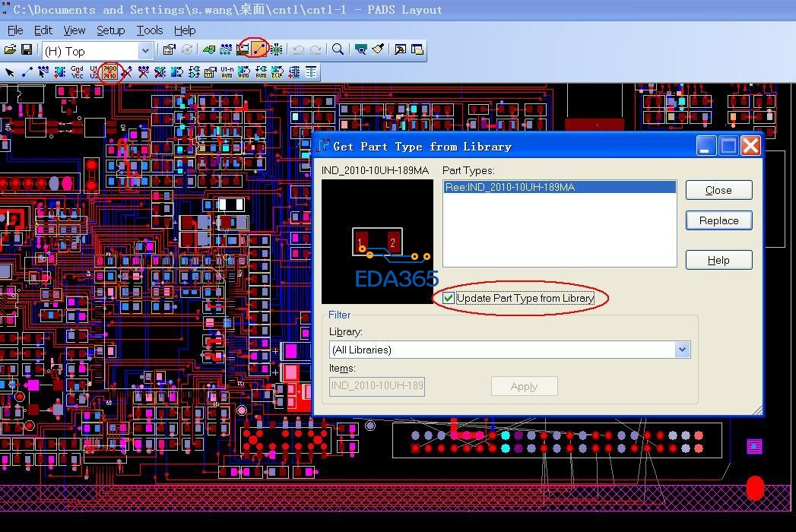Click the part footprint preview thumbnail
Image resolution: width=796 pixels, height=532 pixels.
coord(377,242)
